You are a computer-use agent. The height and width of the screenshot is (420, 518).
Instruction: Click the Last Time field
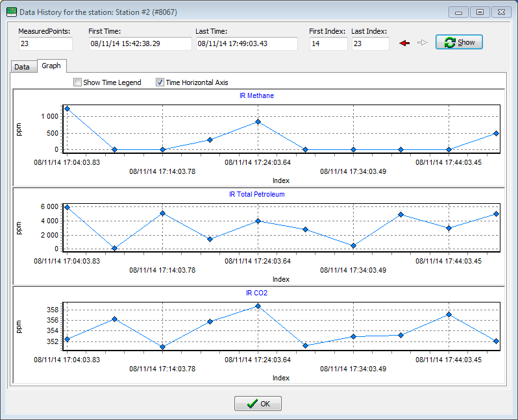click(x=247, y=43)
